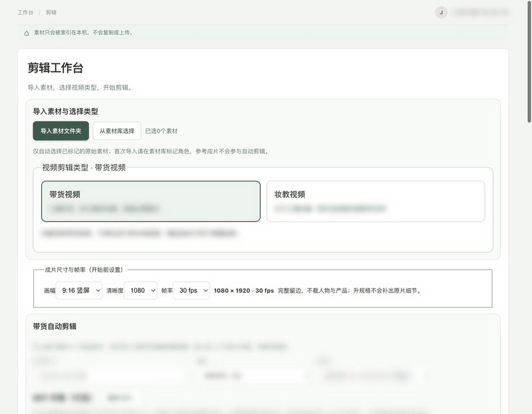Click the 剪辑 breadcrumb item

click(x=51, y=13)
